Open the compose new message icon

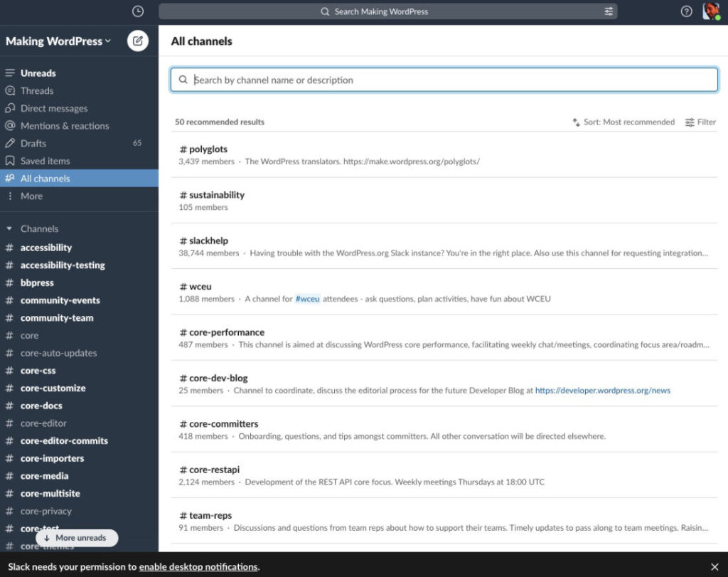(137, 41)
